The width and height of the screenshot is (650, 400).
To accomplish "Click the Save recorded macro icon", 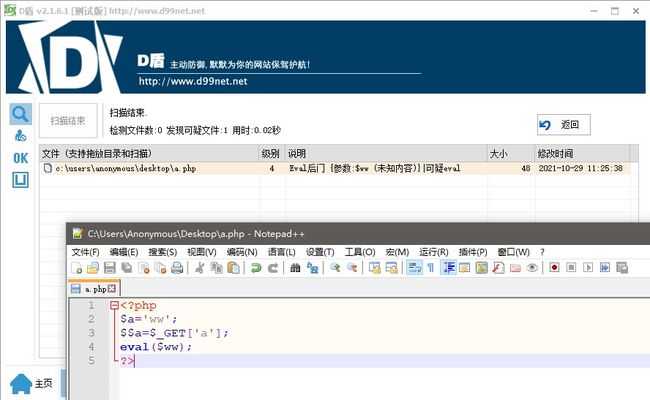I will pos(622,268).
